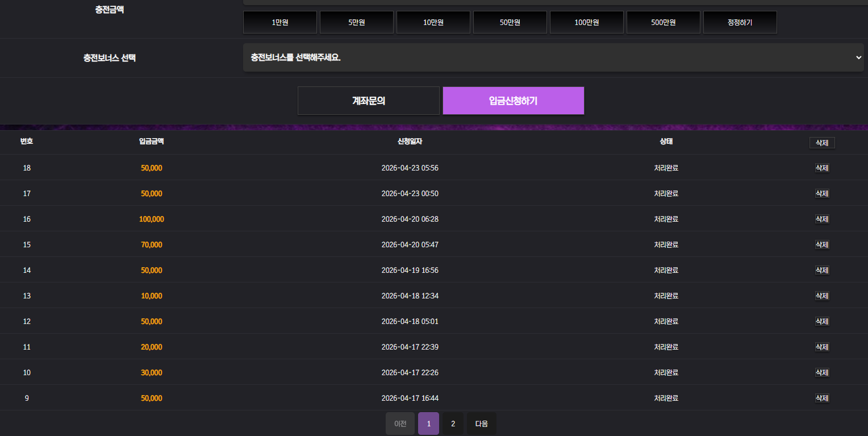
Task: Remove the 70,000 deposit row 15
Action: 821,245
